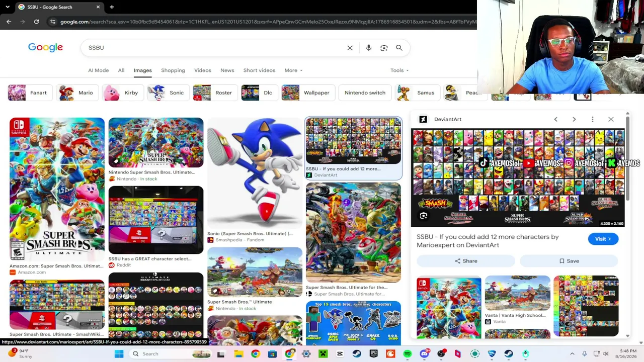Apply the Dlc filter chip
The height and width of the screenshot is (362, 644).
(259, 93)
